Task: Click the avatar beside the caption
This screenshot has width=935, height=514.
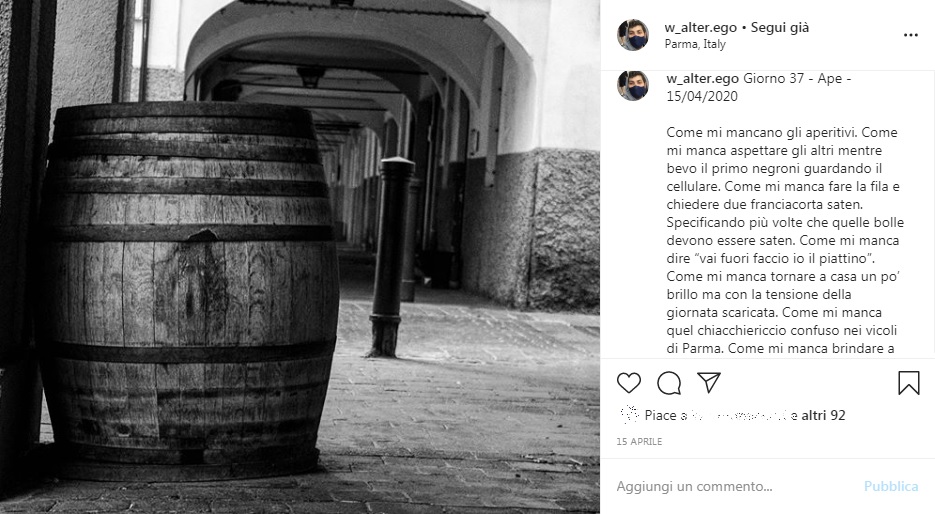Action: pyautogui.click(x=633, y=86)
